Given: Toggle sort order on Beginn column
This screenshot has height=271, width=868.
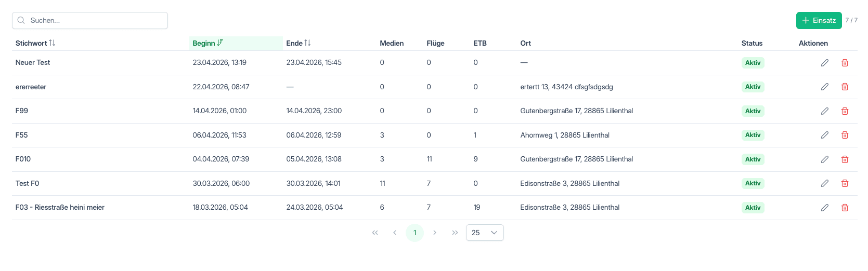Looking at the screenshot, I should pos(208,43).
